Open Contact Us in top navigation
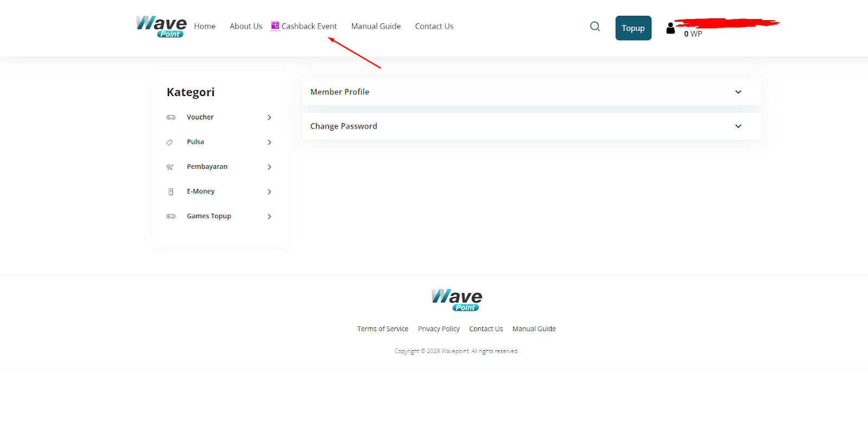The image size is (868, 443). coord(434,26)
